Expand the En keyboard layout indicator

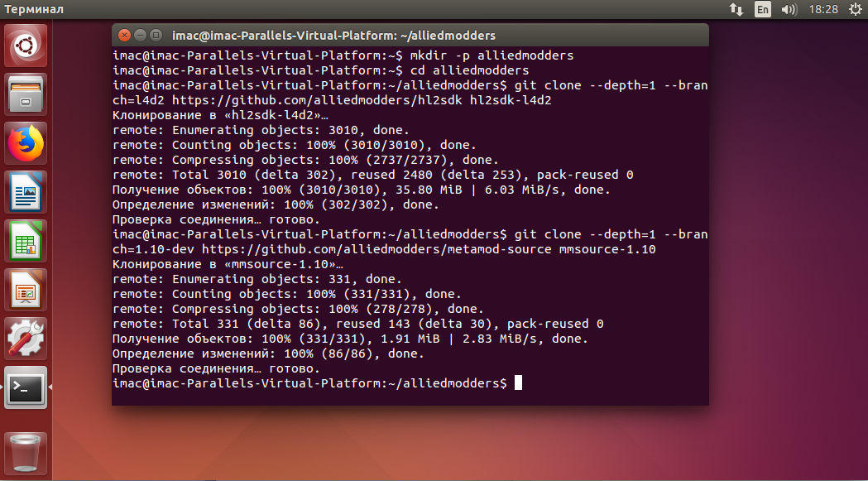762,10
